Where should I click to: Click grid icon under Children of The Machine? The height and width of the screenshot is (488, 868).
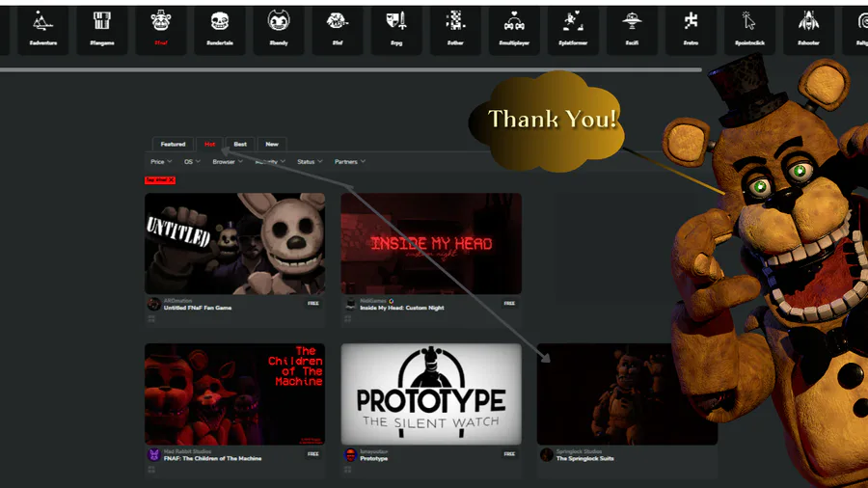coord(151,469)
